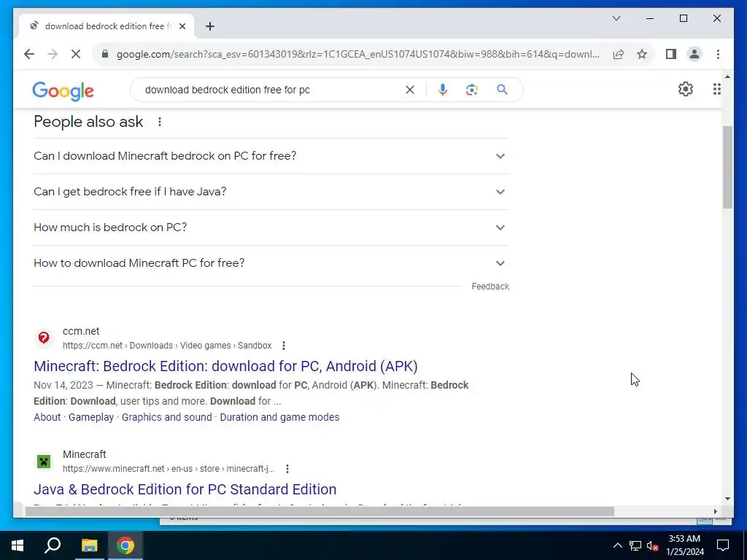Screen dimensions: 747x560
Task: Open Chrome side panel
Action: pyautogui.click(x=671, y=54)
